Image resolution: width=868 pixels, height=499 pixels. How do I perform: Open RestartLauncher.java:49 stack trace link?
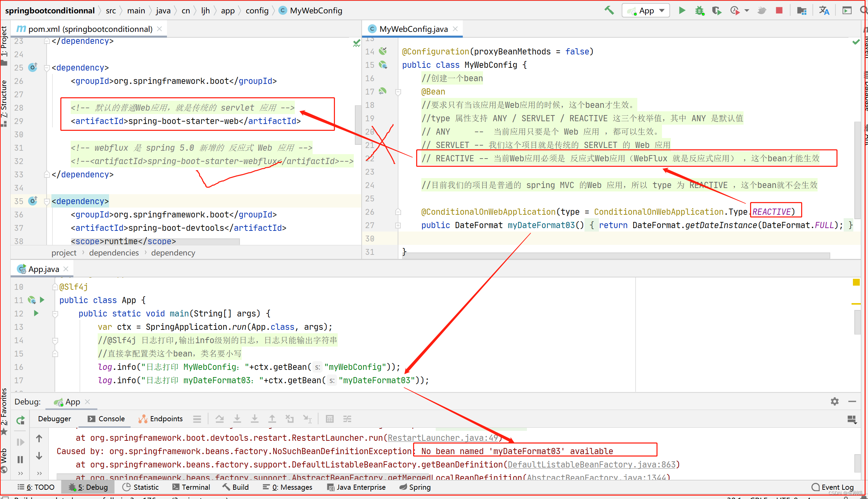pyautogui.click(x=443, y=438)
